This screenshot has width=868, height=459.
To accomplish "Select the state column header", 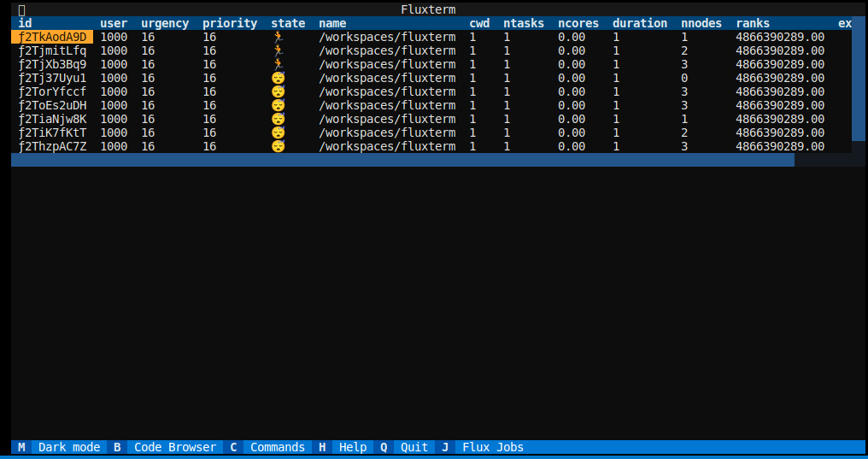I will [x=288, y=23].
